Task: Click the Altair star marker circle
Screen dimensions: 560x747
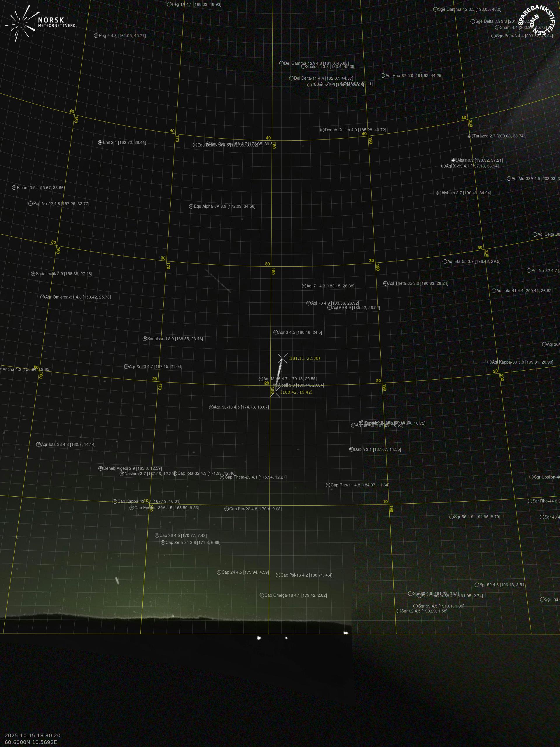Action: tap(455, 160)
